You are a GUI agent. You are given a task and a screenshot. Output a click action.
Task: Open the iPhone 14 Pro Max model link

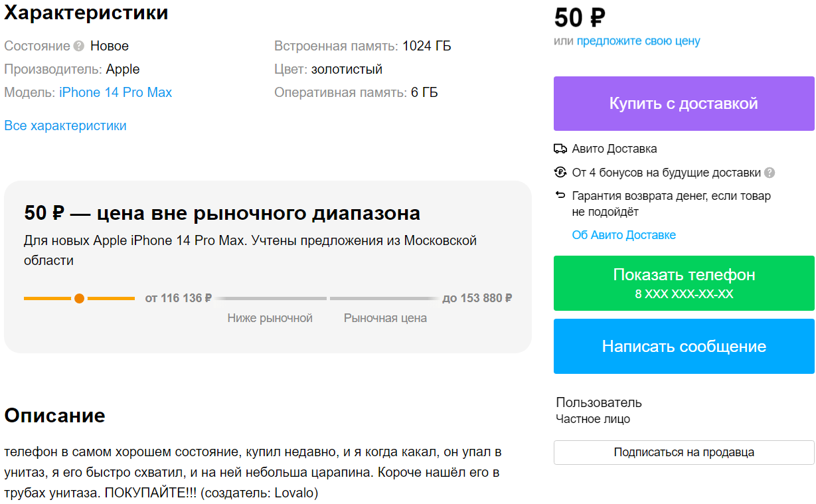tap(116, 92)
